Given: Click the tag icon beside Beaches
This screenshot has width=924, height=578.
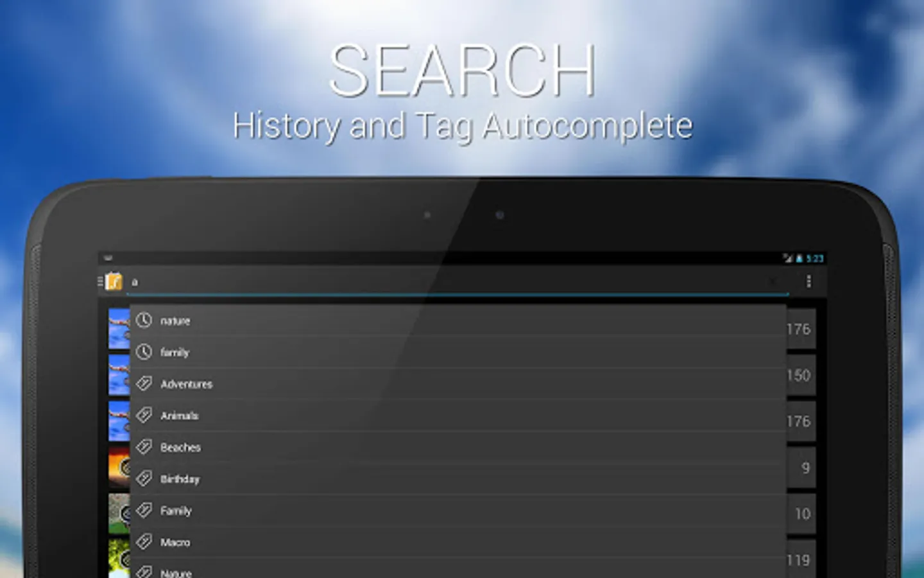Looking at the screenshot, I should click(x=144, y=446).
